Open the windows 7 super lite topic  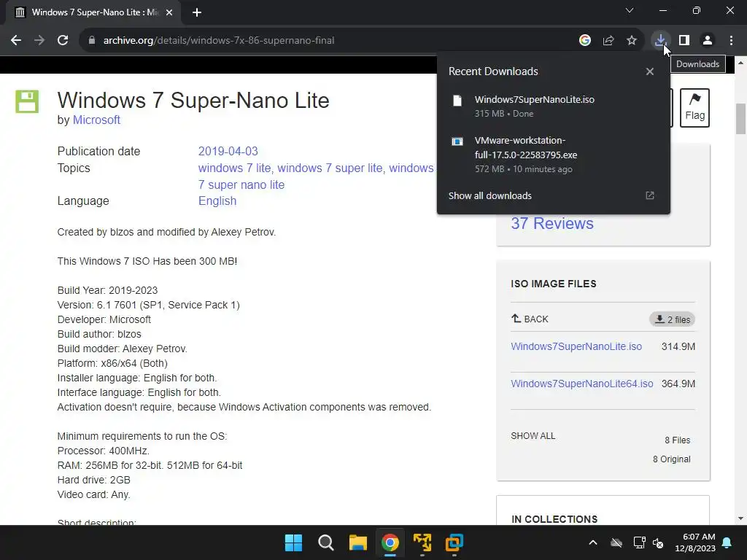click(x=330, y=168)
